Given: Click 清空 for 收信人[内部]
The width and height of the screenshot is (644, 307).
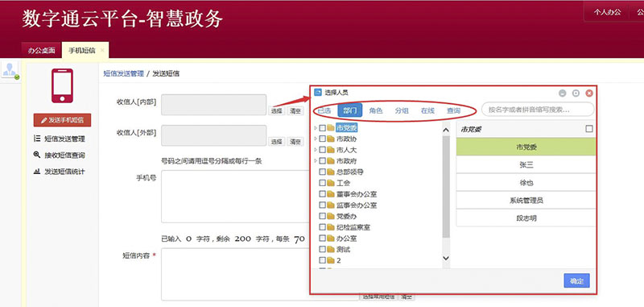Looking at the screenshot, I should [295, 111].
